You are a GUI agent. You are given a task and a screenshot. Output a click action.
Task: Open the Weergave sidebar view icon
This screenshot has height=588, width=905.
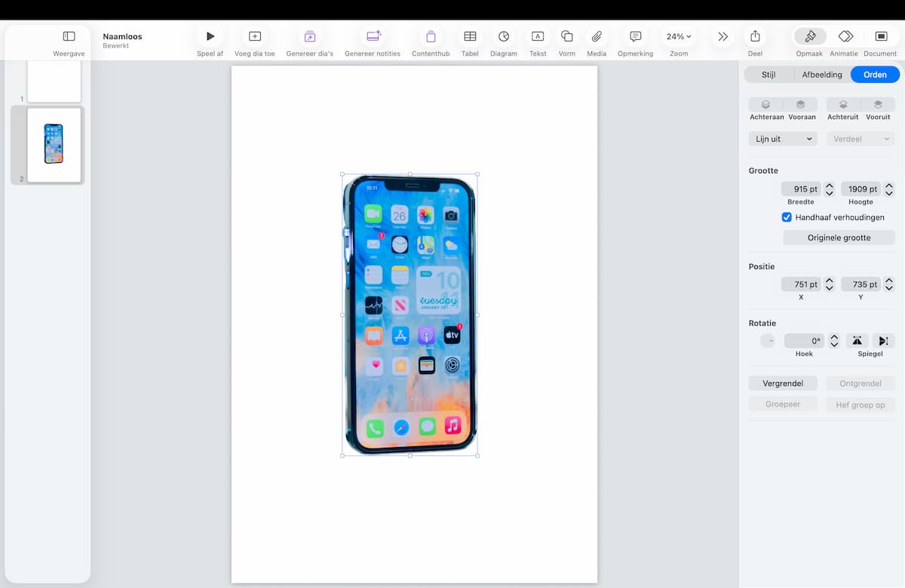pyautogui.click(x=69, y=36)
